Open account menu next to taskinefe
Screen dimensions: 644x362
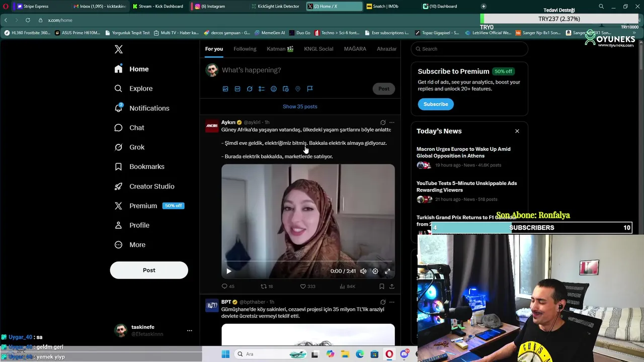pos(190,330)
